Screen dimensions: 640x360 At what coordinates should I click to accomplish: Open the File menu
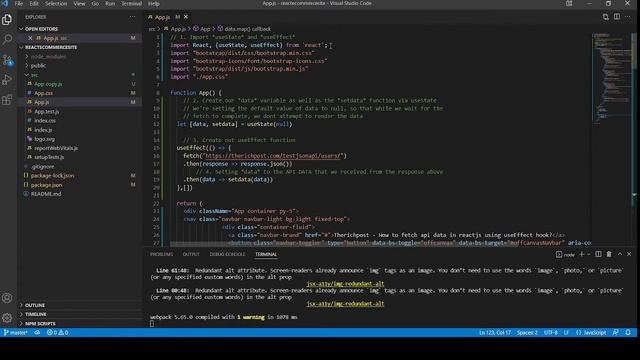tap(19, 3)
